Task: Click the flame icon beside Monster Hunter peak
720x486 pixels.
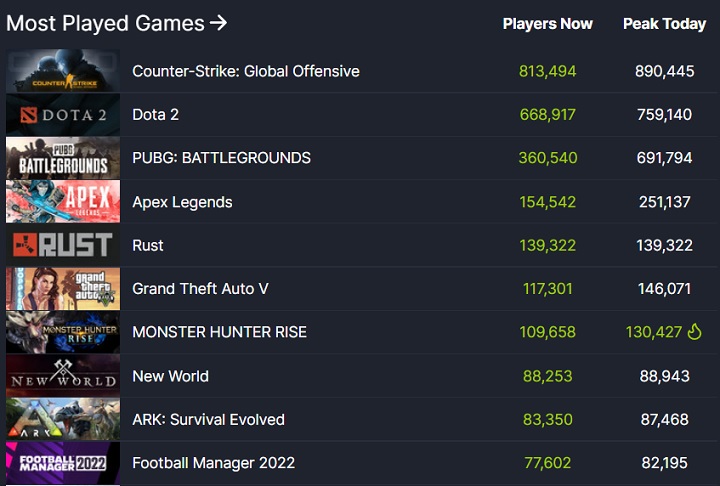Action: coord(695,332)
